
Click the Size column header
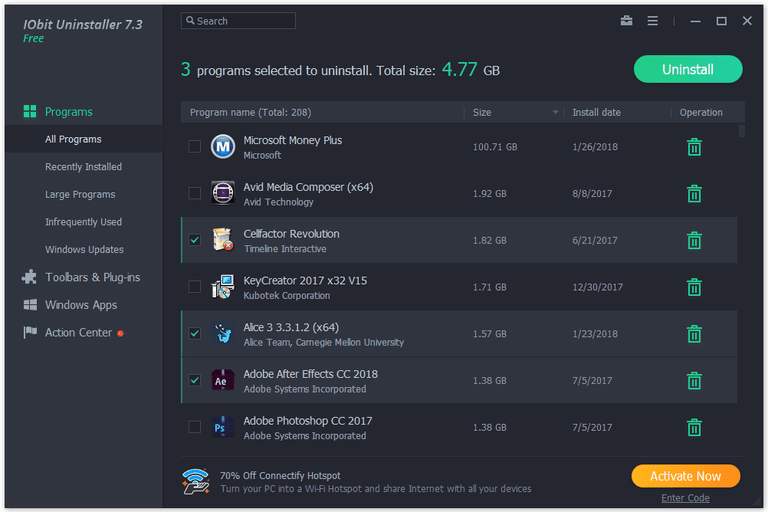coord(481,112)
